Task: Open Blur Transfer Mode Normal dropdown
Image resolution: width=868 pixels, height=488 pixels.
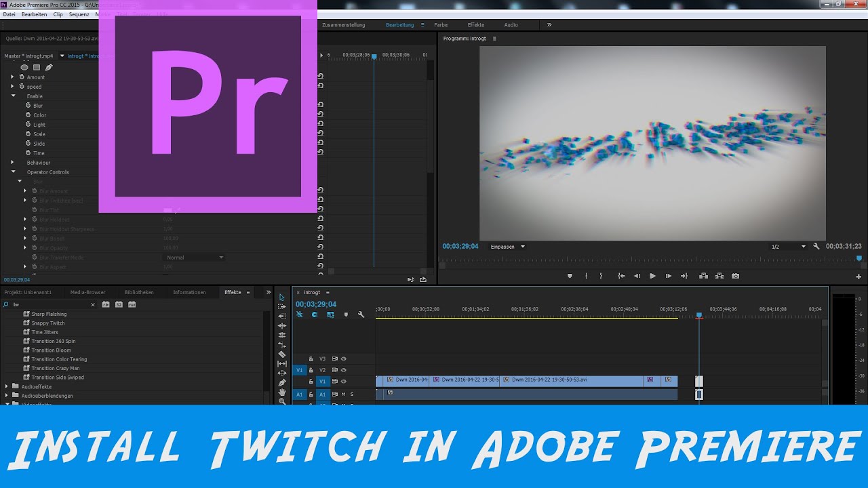Action: [195, 258]
